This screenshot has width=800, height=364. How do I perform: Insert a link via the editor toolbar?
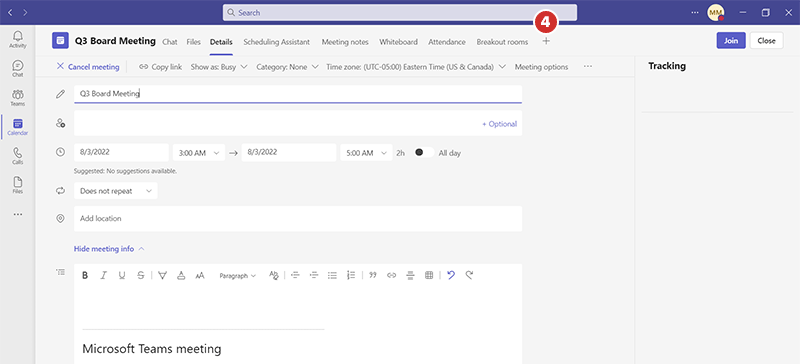[x=391, y=275]
